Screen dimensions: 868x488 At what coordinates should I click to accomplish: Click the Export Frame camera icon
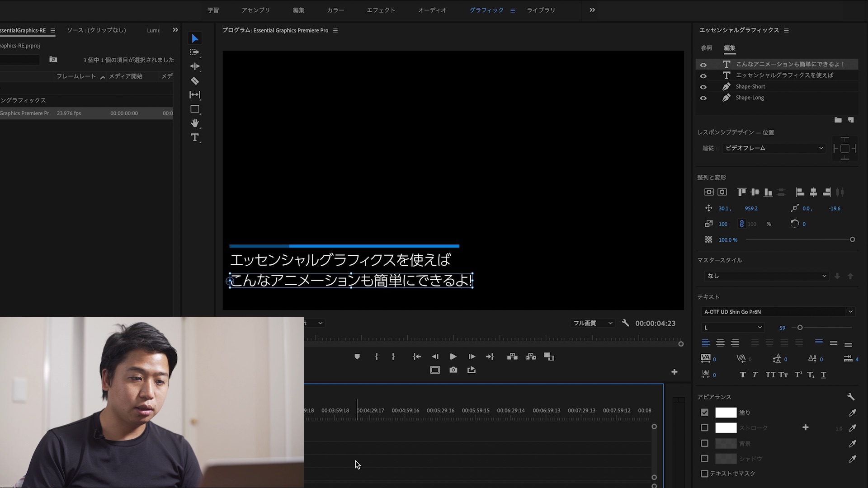point(453,370)
